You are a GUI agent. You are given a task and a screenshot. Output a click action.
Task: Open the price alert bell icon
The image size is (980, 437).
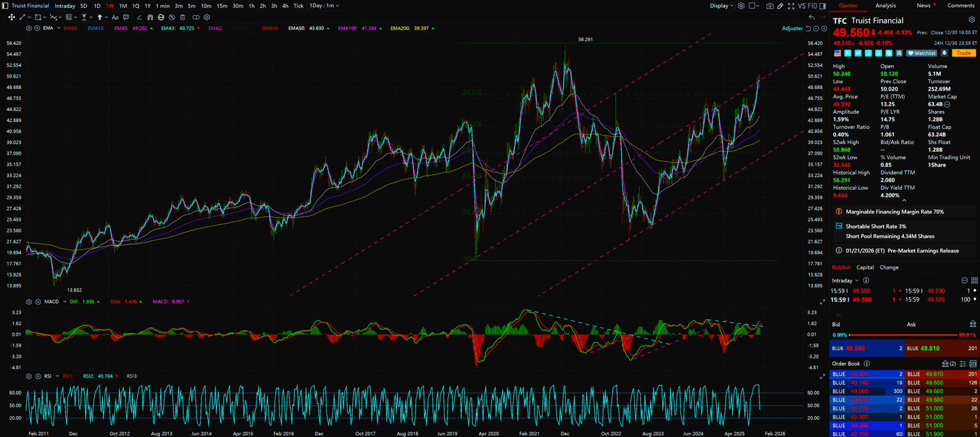click(x=944, y=53)
